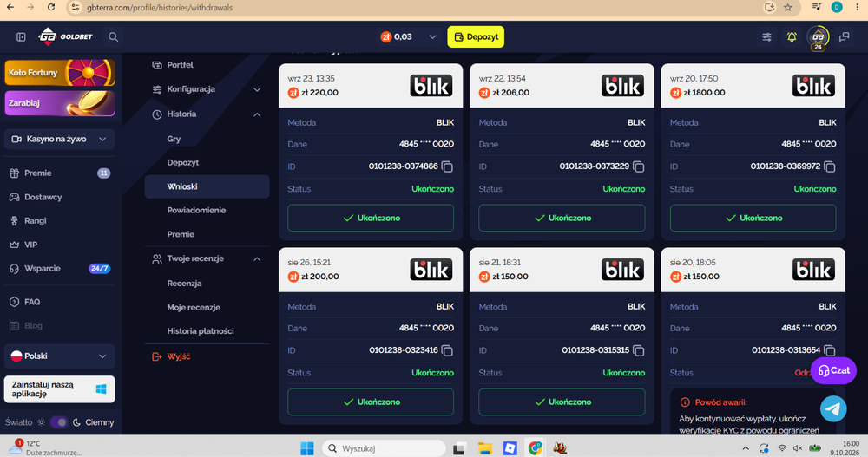Screen dimensions: 868x457
Task: Open the weather widget showing 12°C
Action: coord(45,447)
